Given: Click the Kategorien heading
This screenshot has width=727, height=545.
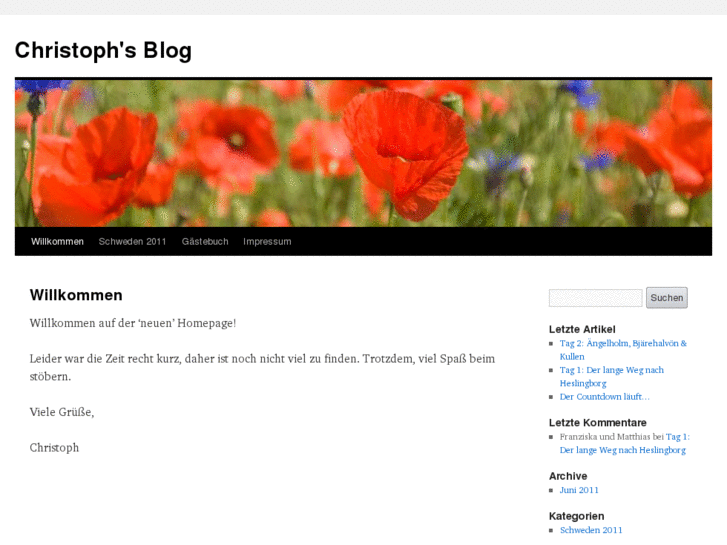Looking at the screenshot, I should click(576, 516).
